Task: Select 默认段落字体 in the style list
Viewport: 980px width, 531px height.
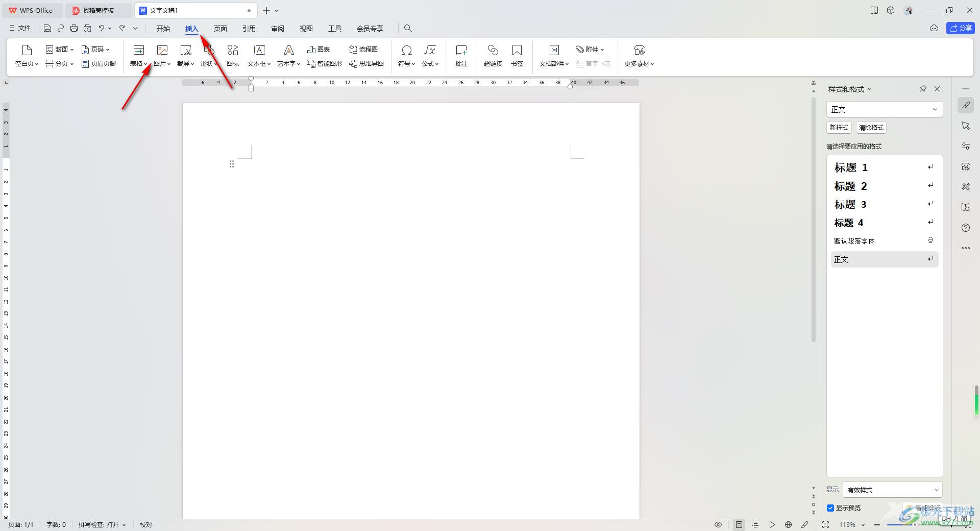Action: [885, 241]
